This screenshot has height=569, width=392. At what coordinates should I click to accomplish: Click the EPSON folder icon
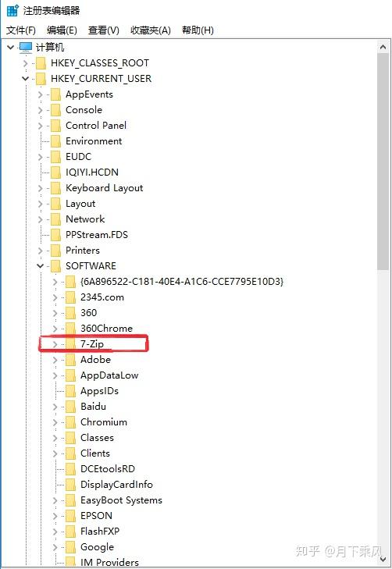click(x=71, y=516)
